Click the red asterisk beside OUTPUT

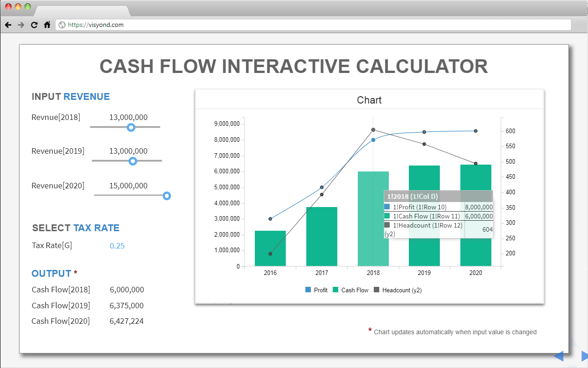pos(76,272)
